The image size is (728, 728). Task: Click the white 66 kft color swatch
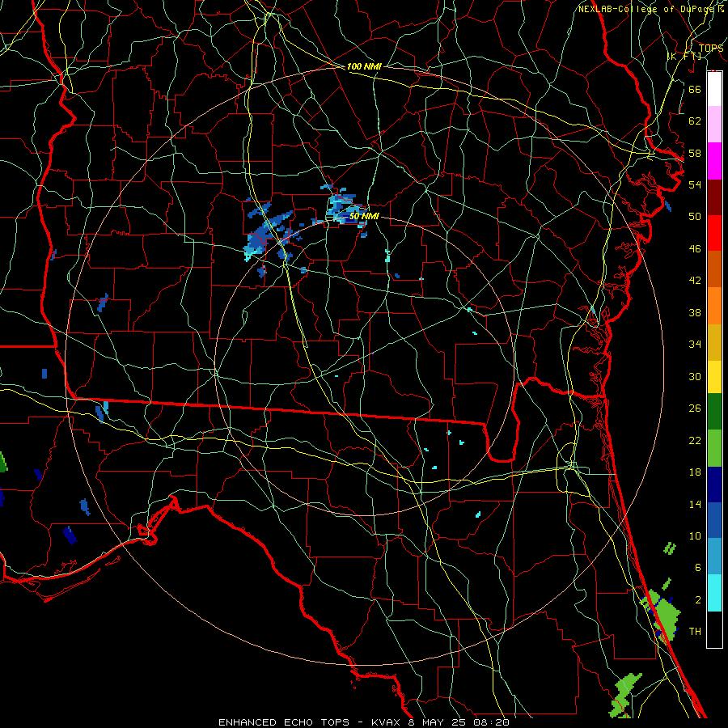714,89
